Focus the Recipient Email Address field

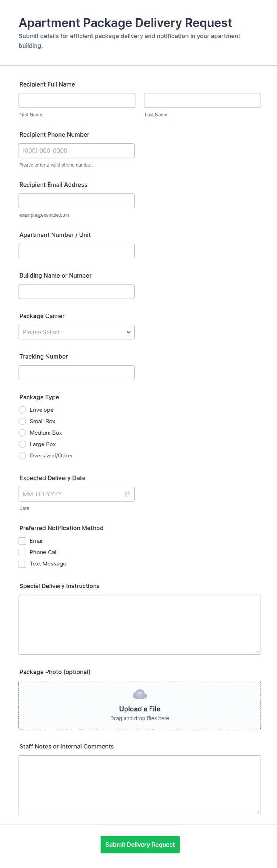click(77, 201)
